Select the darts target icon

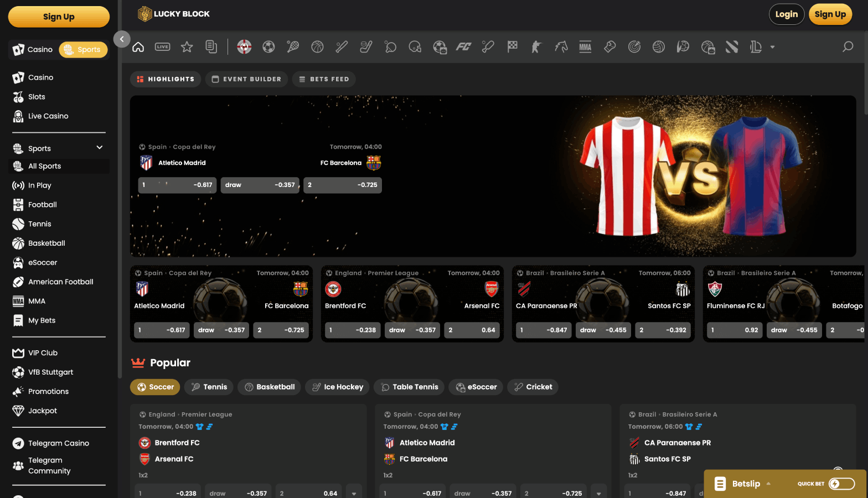click(x=634, y=47)
